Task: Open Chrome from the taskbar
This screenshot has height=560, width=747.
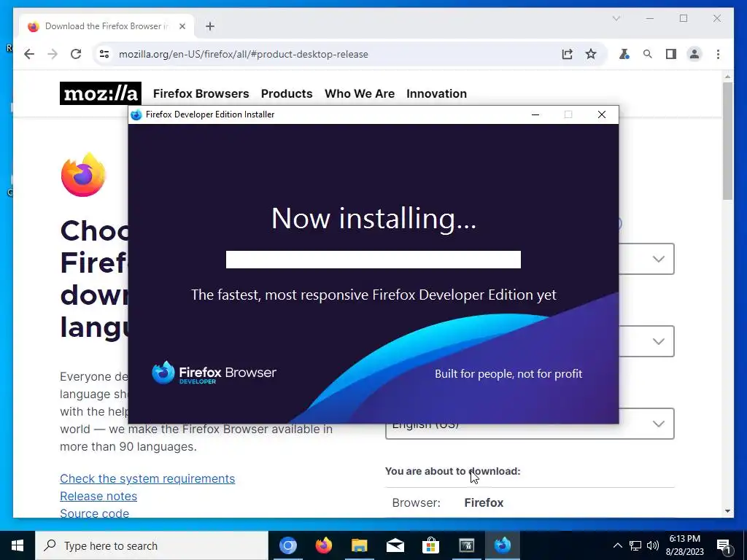Action: [x=287, y=545]
